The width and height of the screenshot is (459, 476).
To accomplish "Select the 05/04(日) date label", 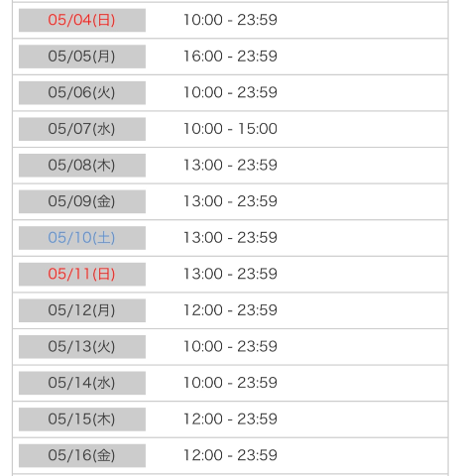I will pyautogui.click(x=82, y=20).
